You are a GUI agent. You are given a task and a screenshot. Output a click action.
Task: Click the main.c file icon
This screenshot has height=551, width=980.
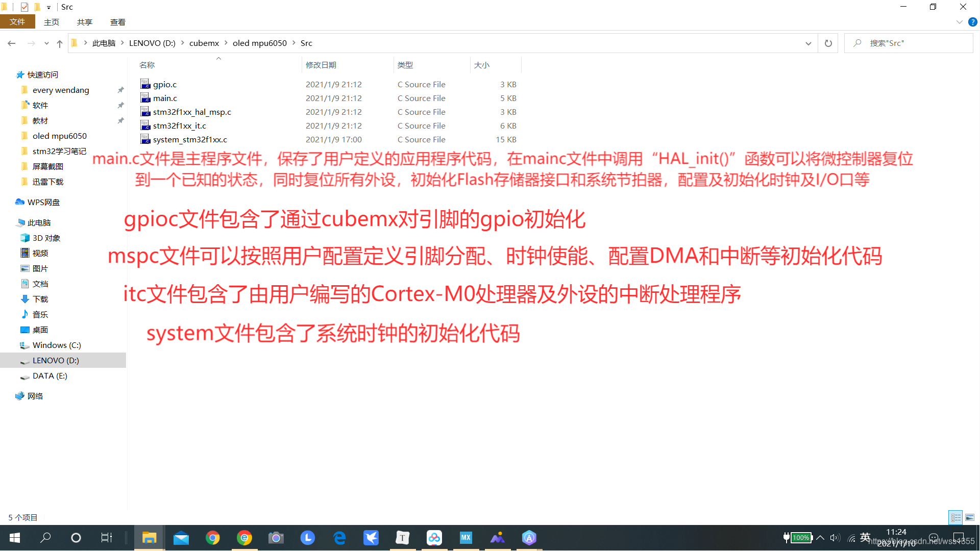tap(145, 97)
